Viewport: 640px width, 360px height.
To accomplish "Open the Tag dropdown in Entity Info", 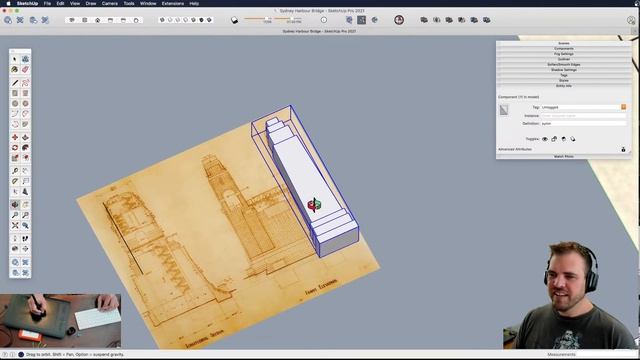I will tap(623, 107).
